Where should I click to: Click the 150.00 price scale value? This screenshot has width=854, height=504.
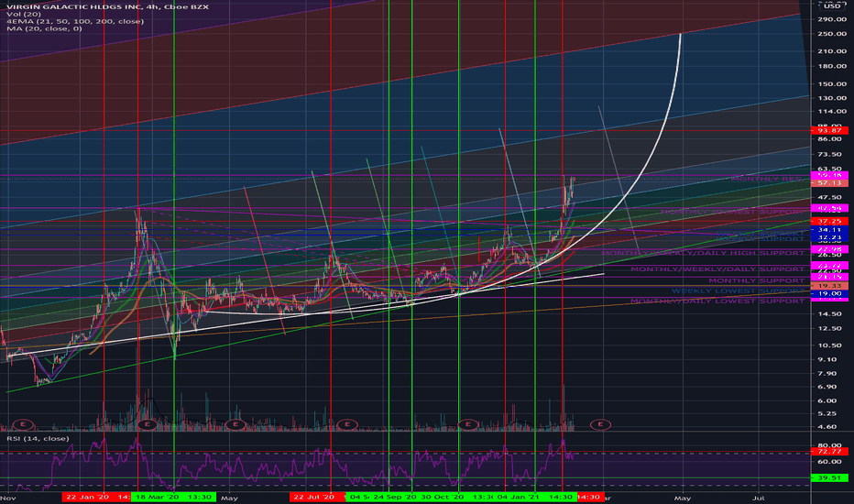point(832,84)
